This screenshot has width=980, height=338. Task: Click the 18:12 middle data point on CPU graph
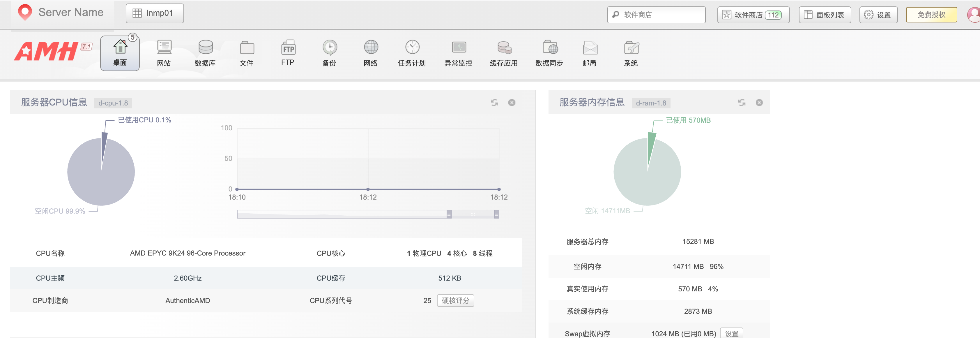(368, 189)
